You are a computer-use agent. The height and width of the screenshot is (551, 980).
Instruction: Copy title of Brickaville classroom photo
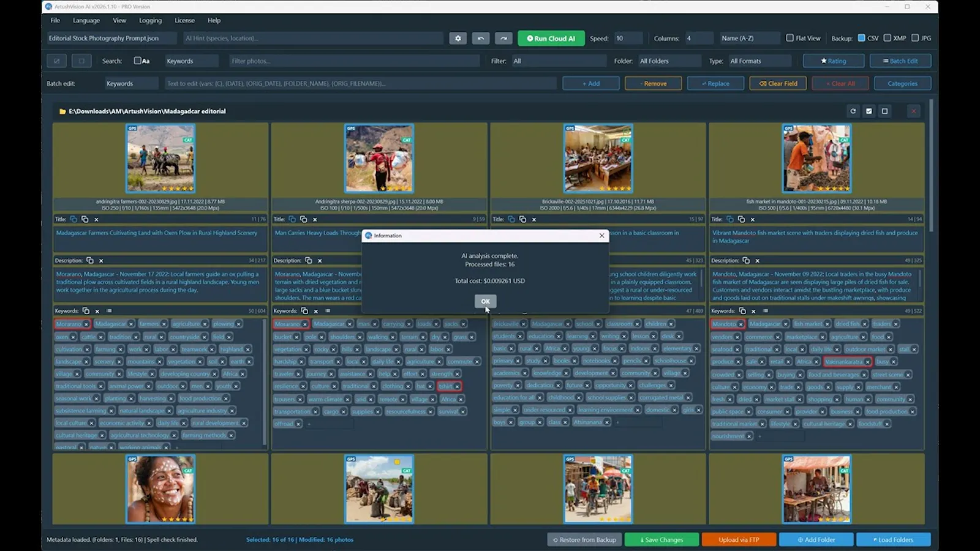click(x=511, y=219)
